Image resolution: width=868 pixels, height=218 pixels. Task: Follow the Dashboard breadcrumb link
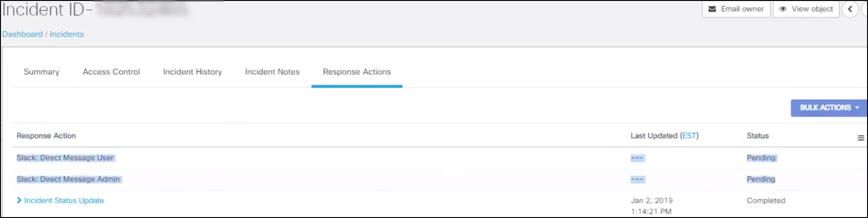(23, 34)
